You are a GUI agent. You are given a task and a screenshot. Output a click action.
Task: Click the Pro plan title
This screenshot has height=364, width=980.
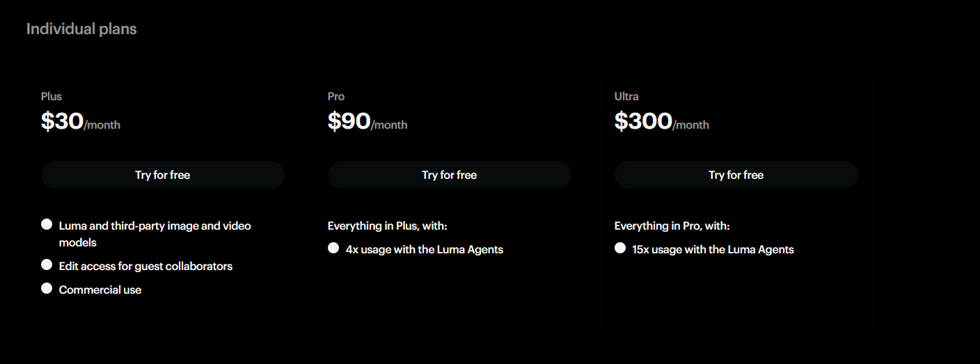click(336, 96)
